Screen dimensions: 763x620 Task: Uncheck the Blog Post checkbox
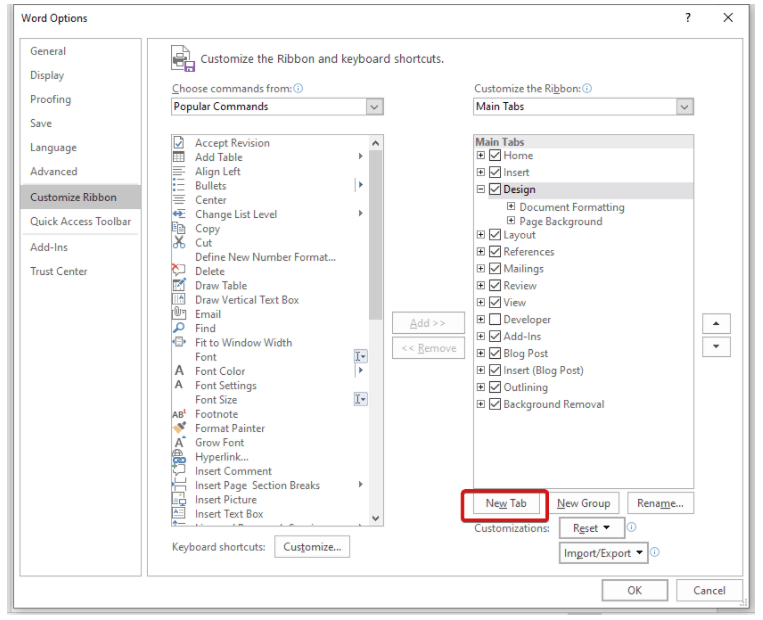[x=495, y=353]
